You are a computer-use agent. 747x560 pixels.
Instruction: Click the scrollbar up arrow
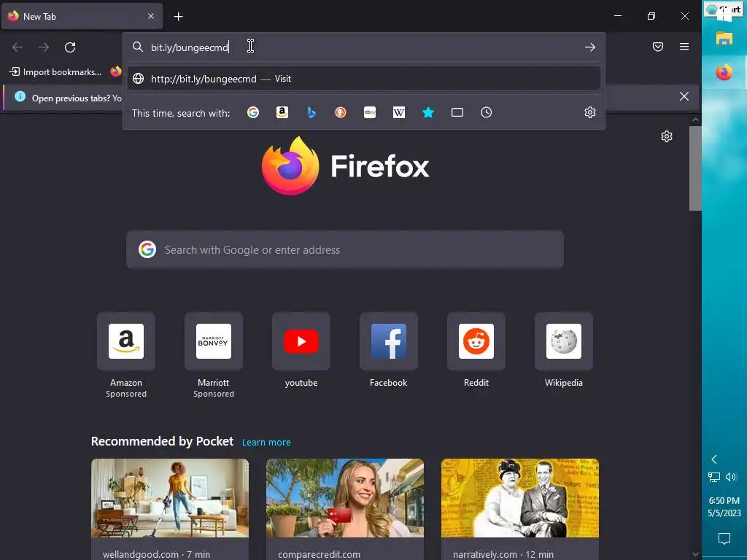coord(695,120)
